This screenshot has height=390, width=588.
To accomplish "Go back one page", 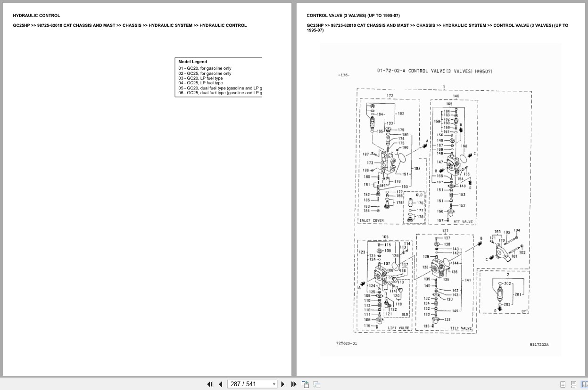I will coord(220,384).
